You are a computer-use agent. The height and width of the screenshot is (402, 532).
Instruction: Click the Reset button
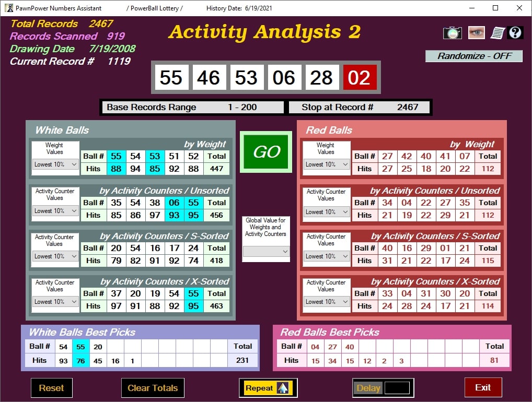click(51, 388)
